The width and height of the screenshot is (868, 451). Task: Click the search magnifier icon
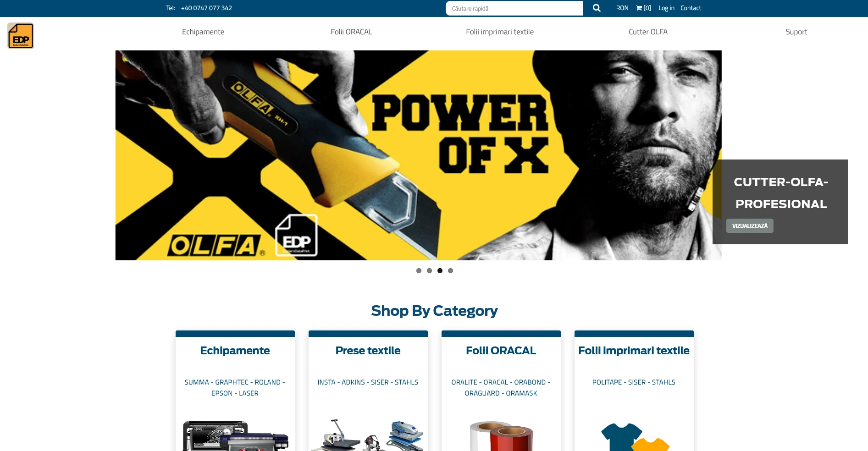tap(597, 8)
